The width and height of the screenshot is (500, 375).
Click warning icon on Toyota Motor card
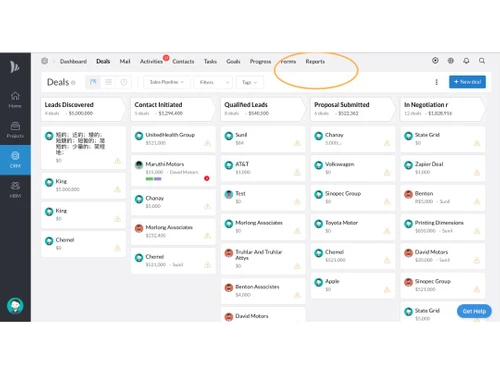coord(387,231)
